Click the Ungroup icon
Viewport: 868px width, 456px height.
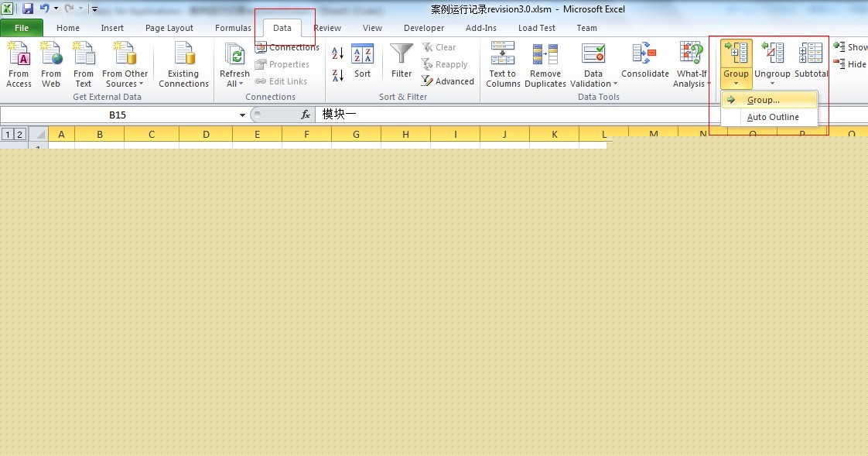point(772,53)
